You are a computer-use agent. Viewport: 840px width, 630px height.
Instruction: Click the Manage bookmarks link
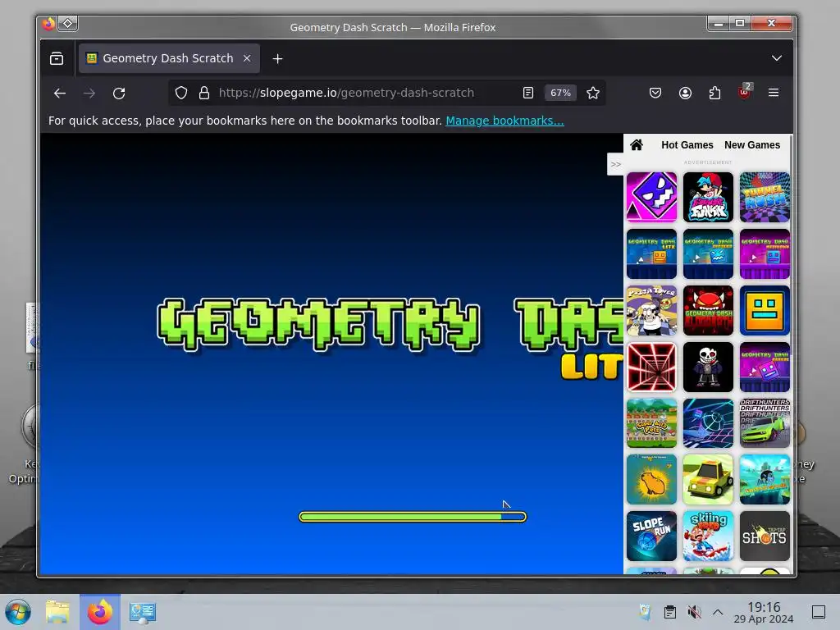[504, 121]
